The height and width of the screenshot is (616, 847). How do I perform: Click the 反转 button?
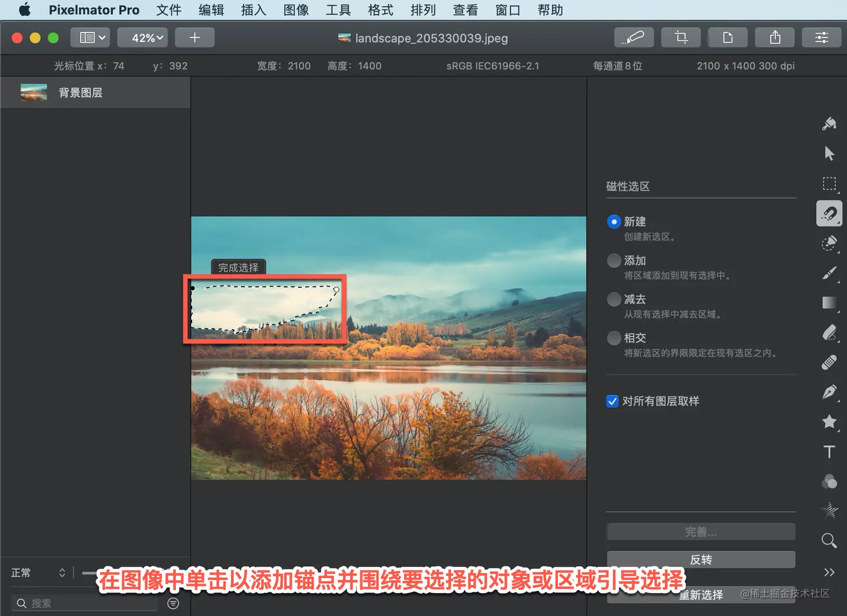pyautogui.click(x=701, y=559)
